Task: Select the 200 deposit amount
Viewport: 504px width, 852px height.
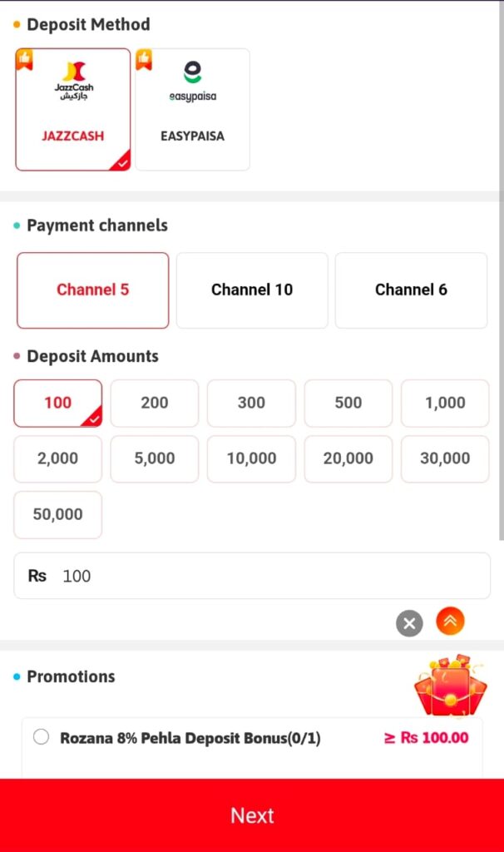Action: tap(155, 404)
